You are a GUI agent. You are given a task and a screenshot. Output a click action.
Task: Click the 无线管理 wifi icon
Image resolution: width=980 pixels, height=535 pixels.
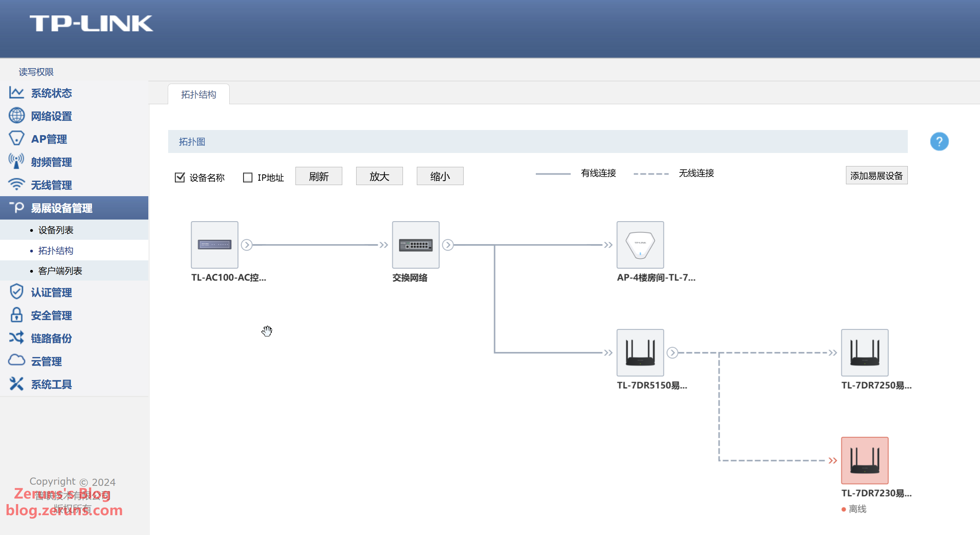(16, 185)
